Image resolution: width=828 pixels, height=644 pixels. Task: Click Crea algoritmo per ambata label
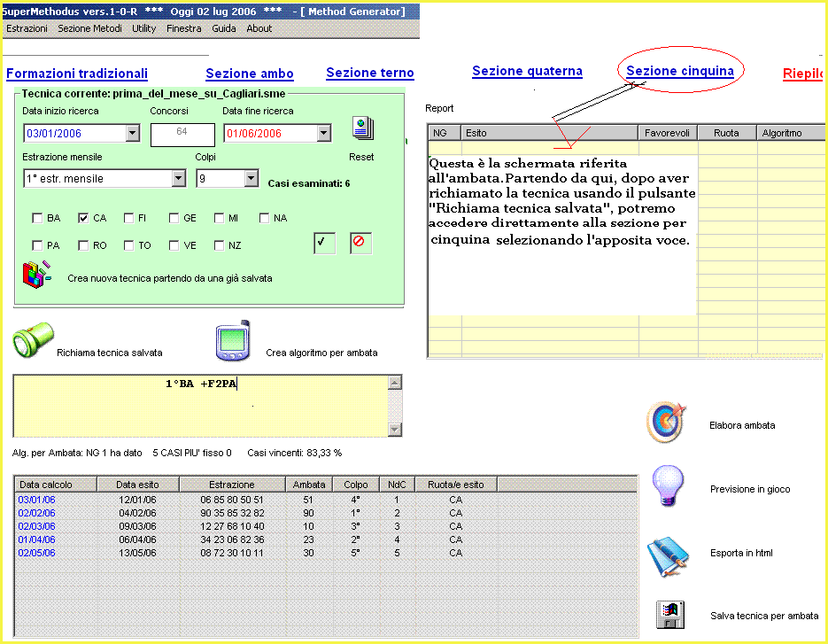click(x=321, y=353)
